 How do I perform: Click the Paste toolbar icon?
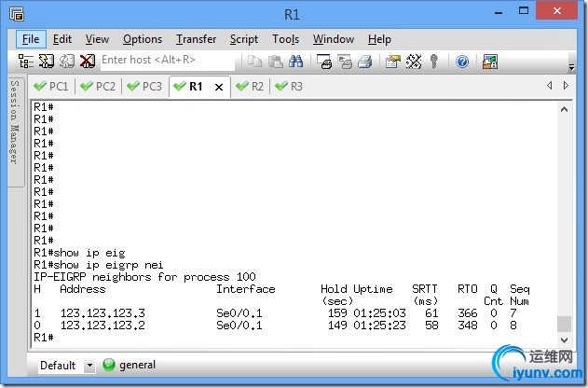[x=276, y=62]
